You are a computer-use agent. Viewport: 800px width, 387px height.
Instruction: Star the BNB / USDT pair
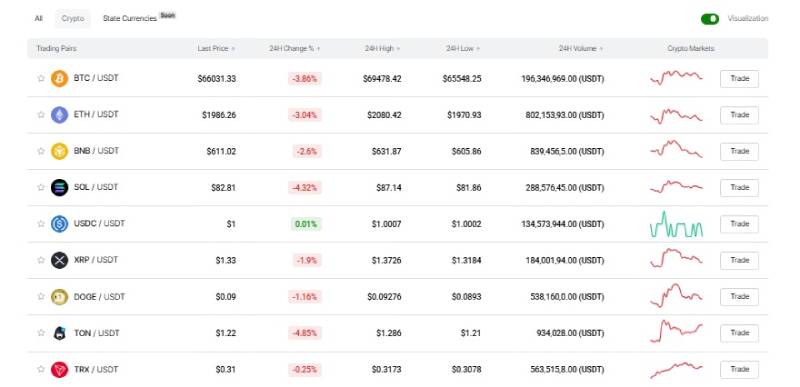41,151
